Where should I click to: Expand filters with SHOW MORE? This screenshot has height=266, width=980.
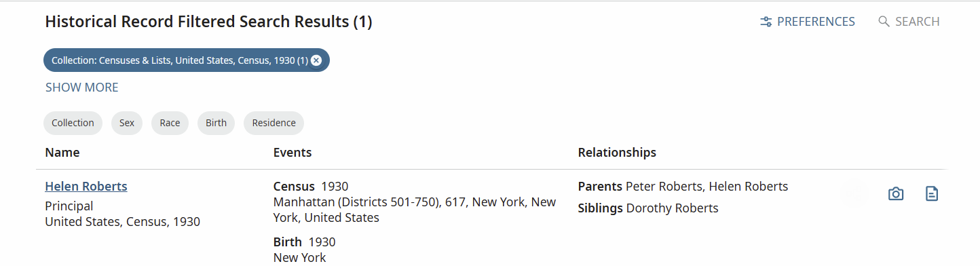coord(82,88)
